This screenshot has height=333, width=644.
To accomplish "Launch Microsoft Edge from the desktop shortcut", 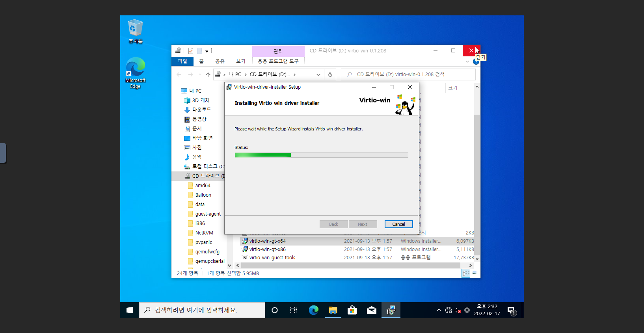I will tap(135, 73).
